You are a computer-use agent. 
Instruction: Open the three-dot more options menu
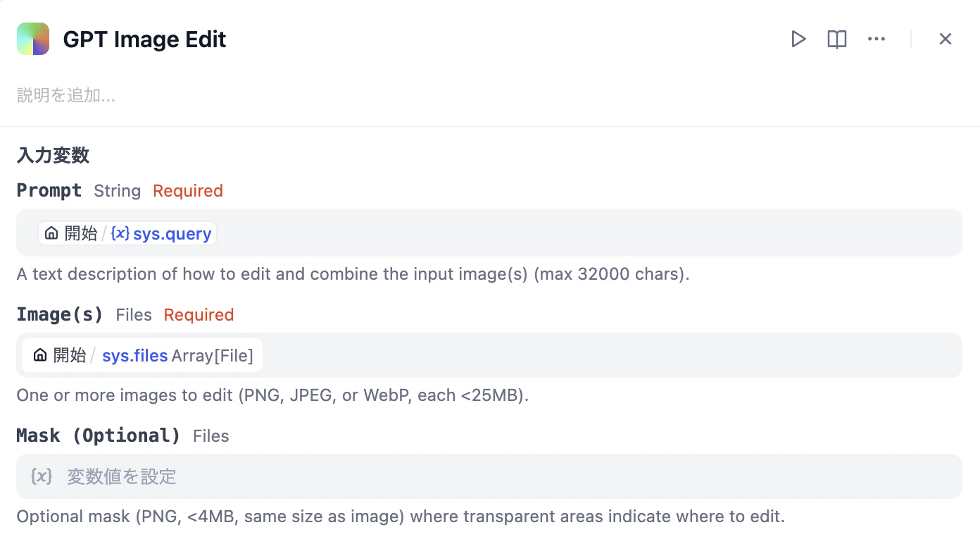[877, 39]
